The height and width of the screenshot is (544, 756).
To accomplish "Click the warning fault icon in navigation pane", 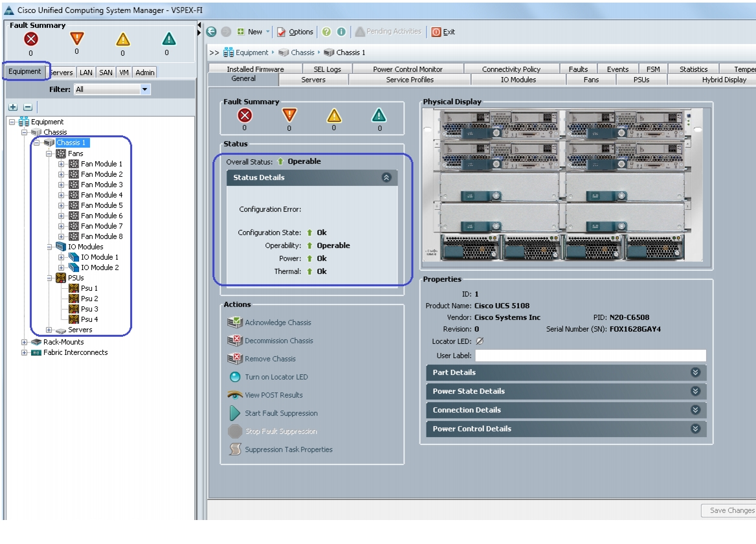I will (169, 39).
